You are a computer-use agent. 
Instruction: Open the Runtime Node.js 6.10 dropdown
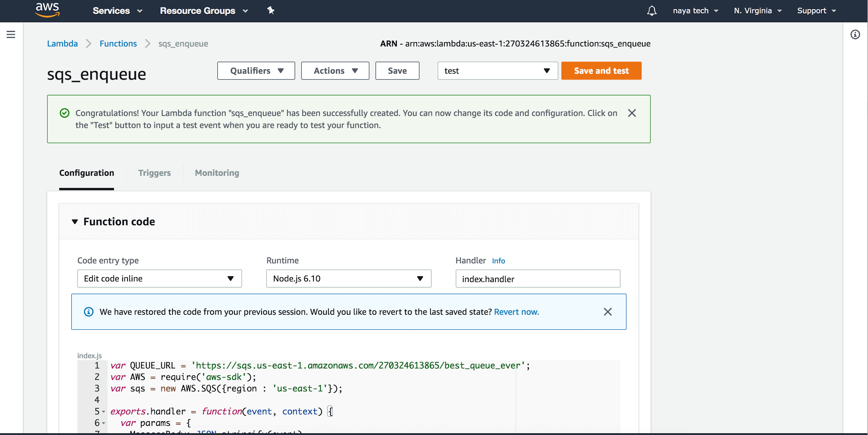point(349,279)
